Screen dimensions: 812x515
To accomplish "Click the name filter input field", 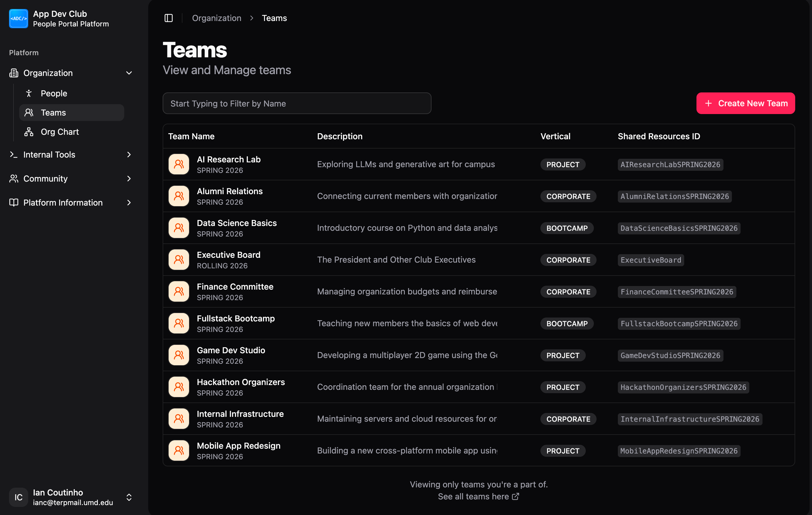I will (297, 103).
